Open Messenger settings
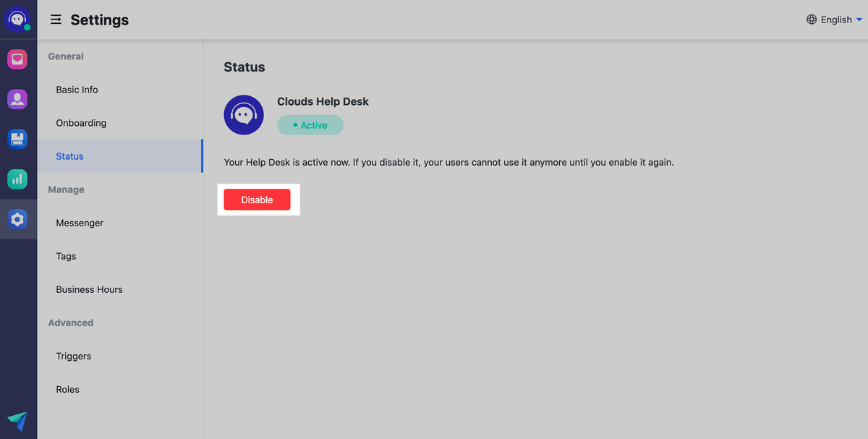 click(80, 223)
